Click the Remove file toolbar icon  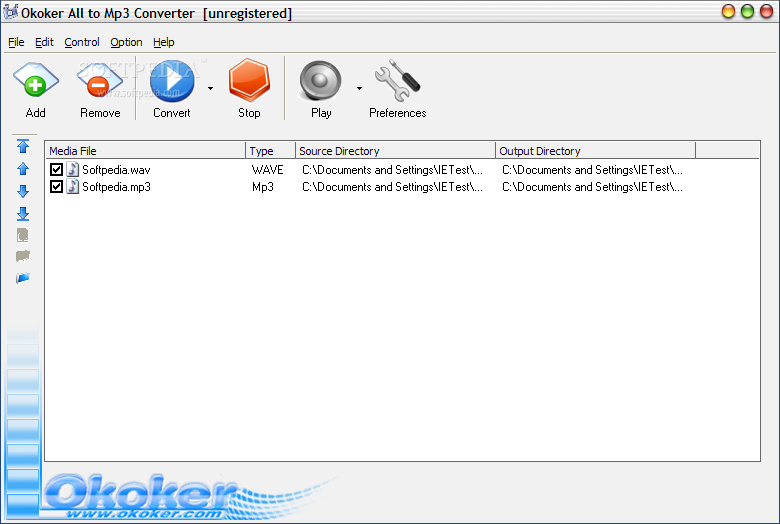pos(99,81)
